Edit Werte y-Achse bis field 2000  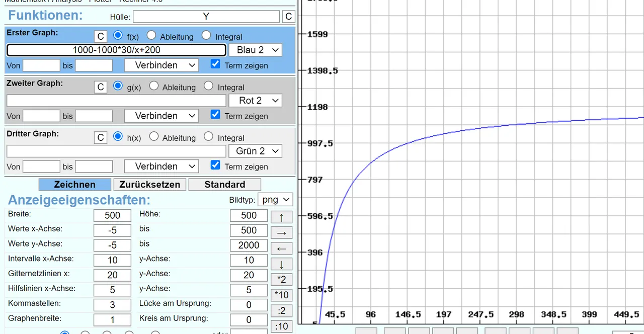(x=249, y=245)
